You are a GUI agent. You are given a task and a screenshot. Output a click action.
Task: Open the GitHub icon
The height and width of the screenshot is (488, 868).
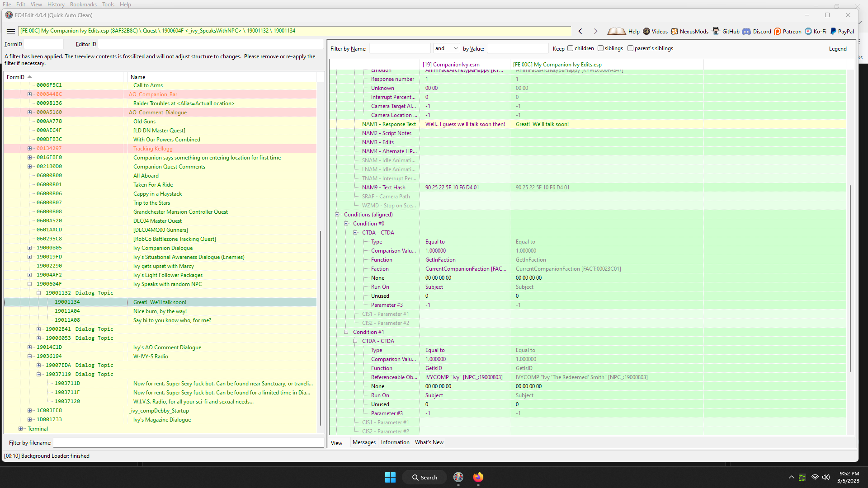coord(716,31)
